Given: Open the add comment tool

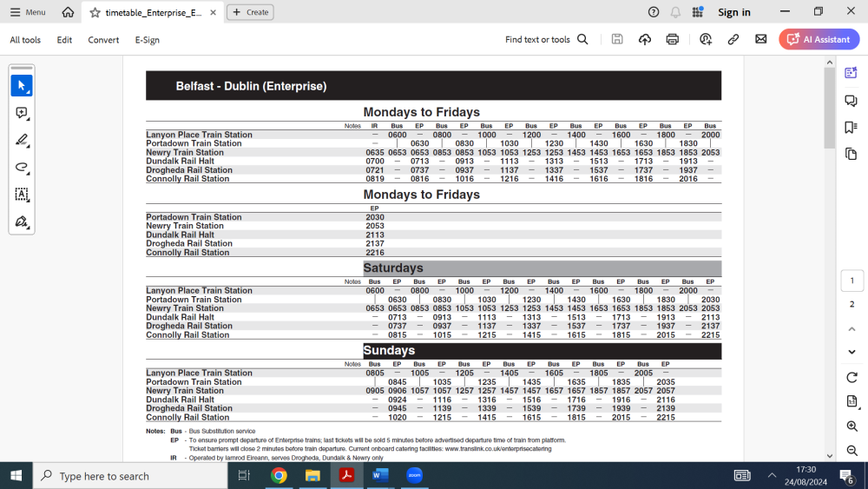Looking at the screenshot, I should pos(22,114).
